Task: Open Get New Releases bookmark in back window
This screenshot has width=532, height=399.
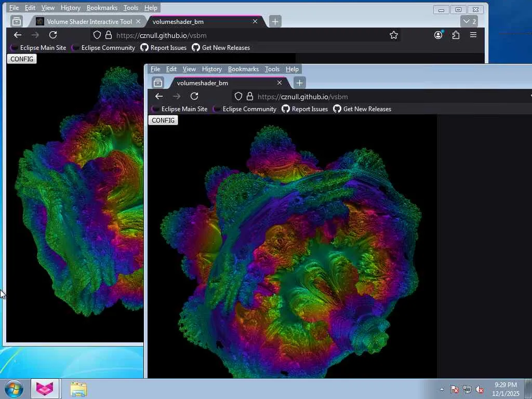Action: 221,47
